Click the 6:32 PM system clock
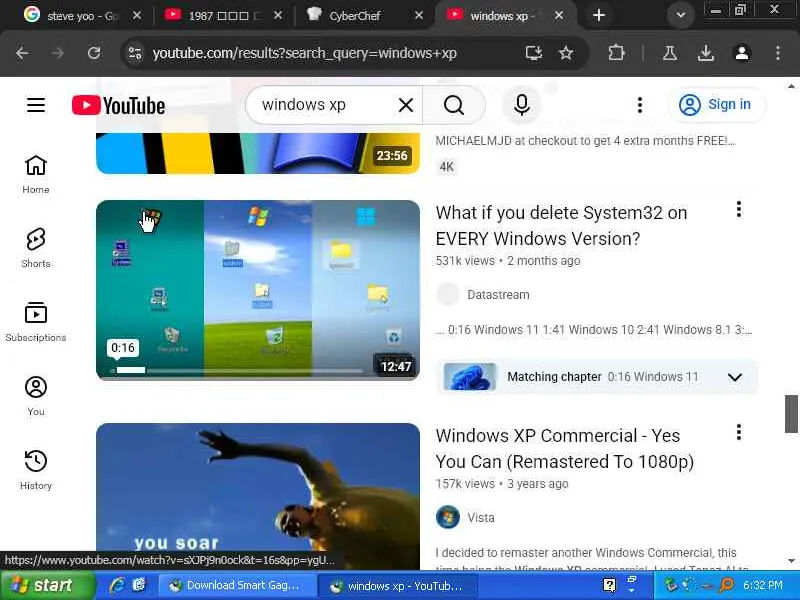The image size is (800, 600). click(762, 585)
